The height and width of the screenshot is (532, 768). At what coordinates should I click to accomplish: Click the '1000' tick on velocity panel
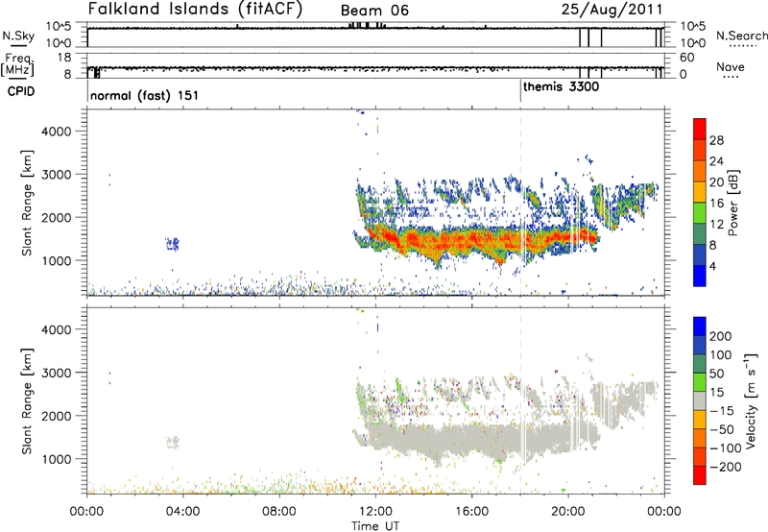click(x=56, y=459)
